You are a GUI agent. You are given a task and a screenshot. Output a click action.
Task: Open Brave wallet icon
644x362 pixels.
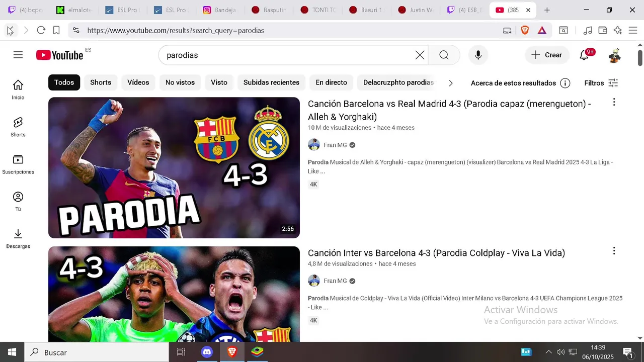click(603, 30)
